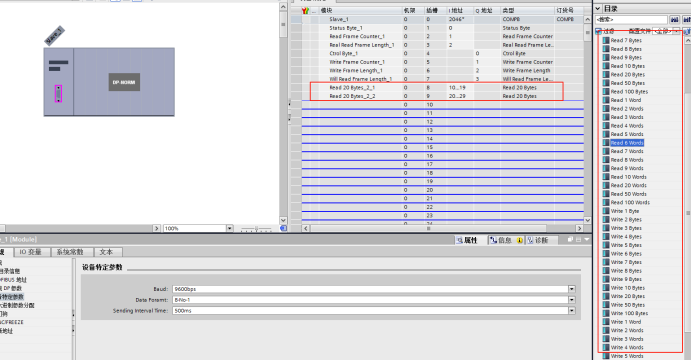Switch to the IO 变量 tab
The width and height of the screenshot is (691, 360).
pos(30,252)
